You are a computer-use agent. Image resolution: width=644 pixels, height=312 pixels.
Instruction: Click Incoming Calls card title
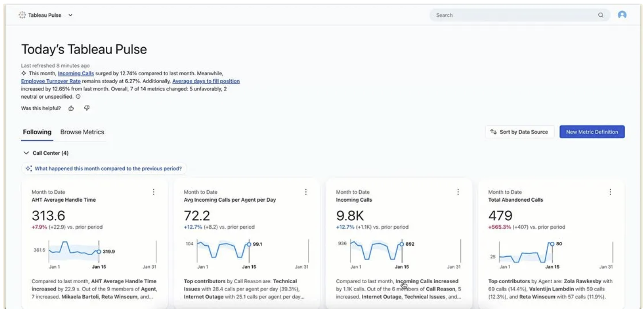coord(354,200)
